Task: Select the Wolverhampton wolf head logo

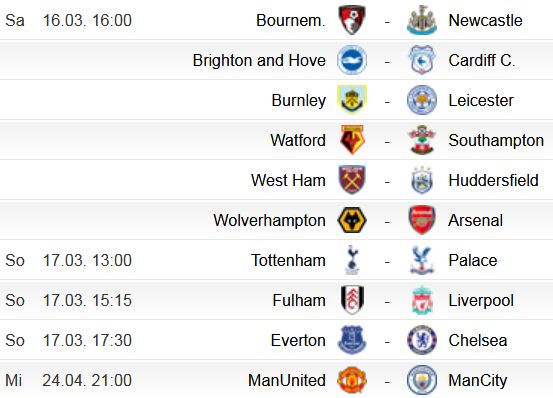Action: point(352,220)
